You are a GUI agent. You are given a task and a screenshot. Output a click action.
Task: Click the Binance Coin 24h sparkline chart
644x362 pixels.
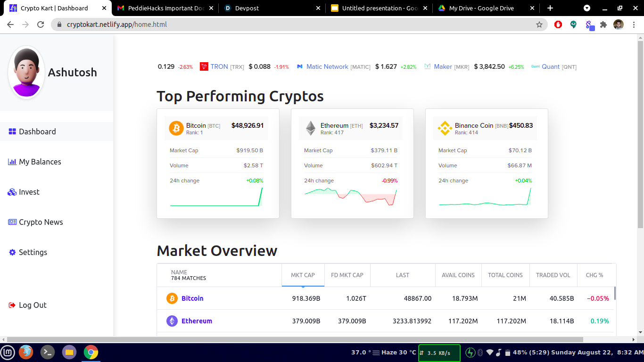click(x=485, y=197)
